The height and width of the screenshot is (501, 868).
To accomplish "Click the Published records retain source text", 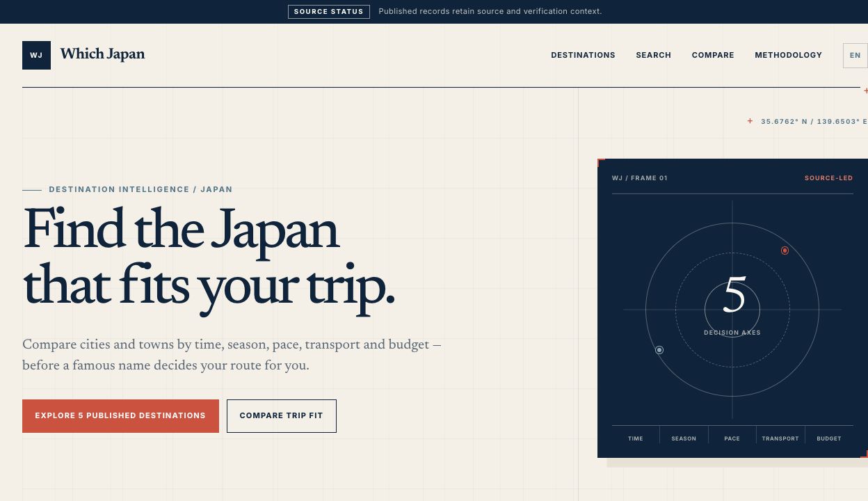I will tap(490, 11).
